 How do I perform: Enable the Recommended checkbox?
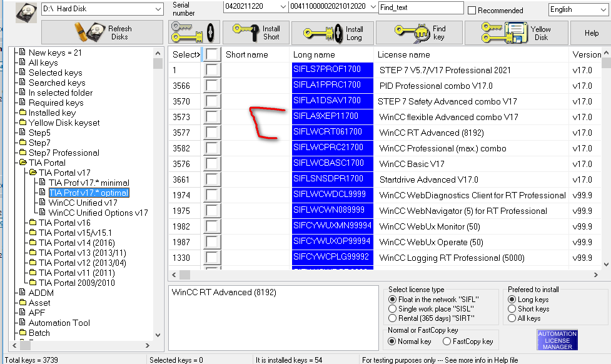pos(472,10)
